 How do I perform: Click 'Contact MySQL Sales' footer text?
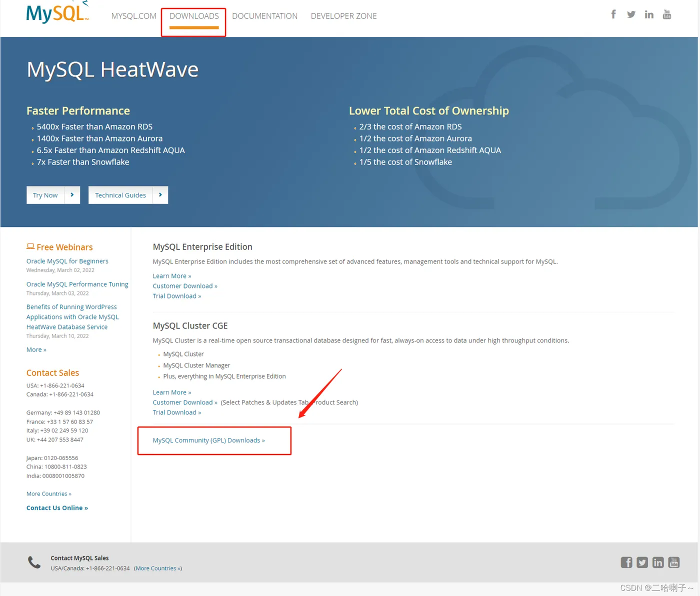pos(79,558)
